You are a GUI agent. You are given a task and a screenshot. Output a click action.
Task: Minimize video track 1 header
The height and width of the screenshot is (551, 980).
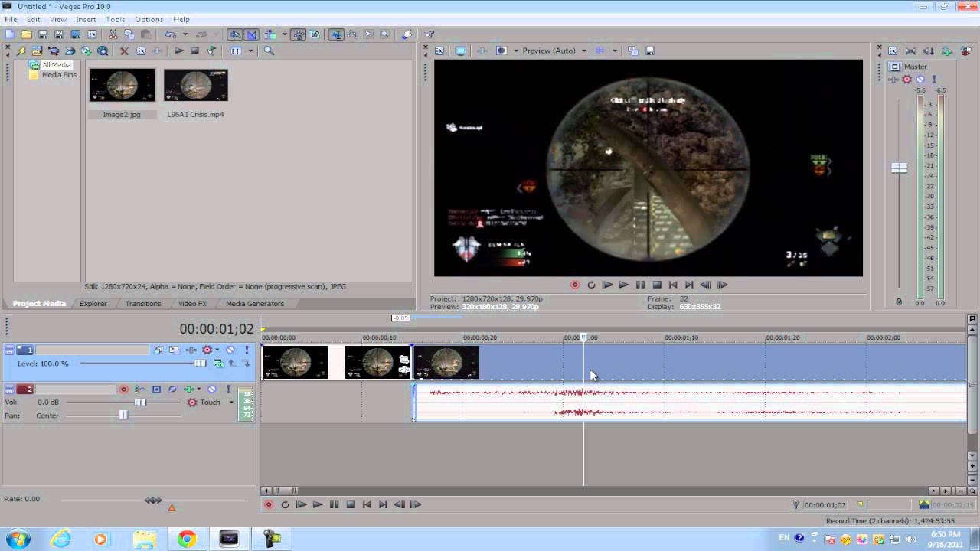(x=9, y=350)
